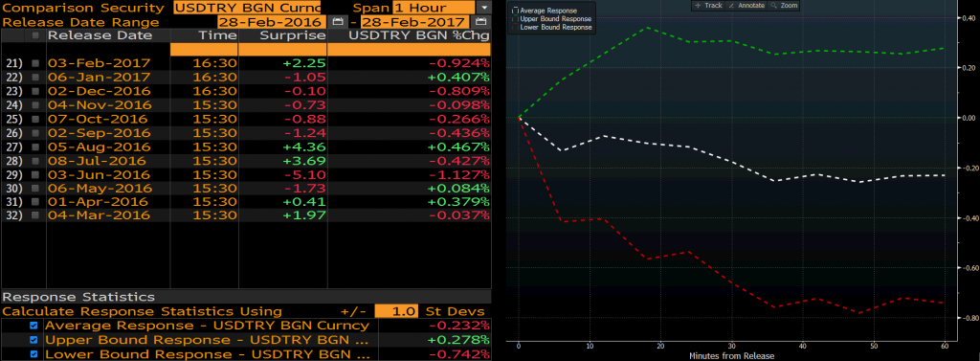The width and height of the screenshot is (980, 361).
Task: Click the 05-Aug-2016 release date row
Action: pos(246,147)
